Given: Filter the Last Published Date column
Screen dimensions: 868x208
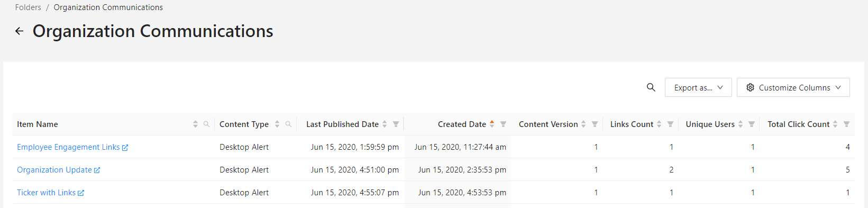Looking at the screenshot, I should [396, 124].
